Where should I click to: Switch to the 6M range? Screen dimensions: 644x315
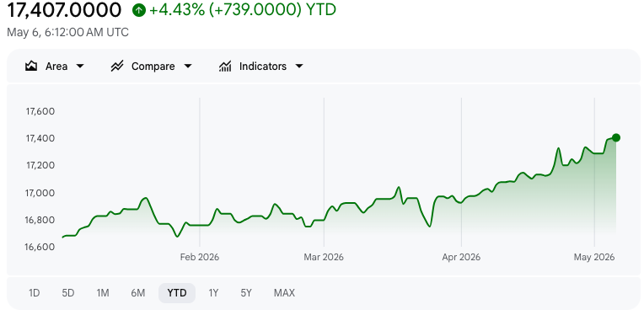pyautogui.click(x=138, y=293)
